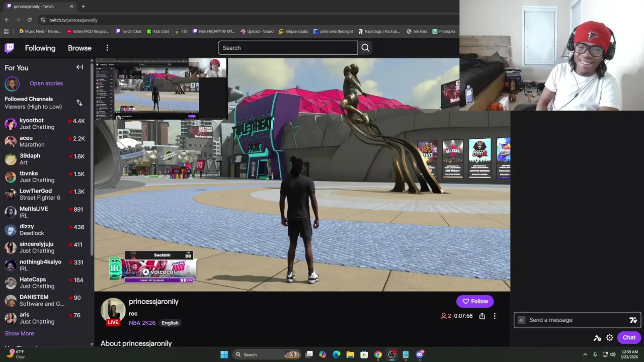
Task: Switch to the Browse tab
Action: pos(79,48)
